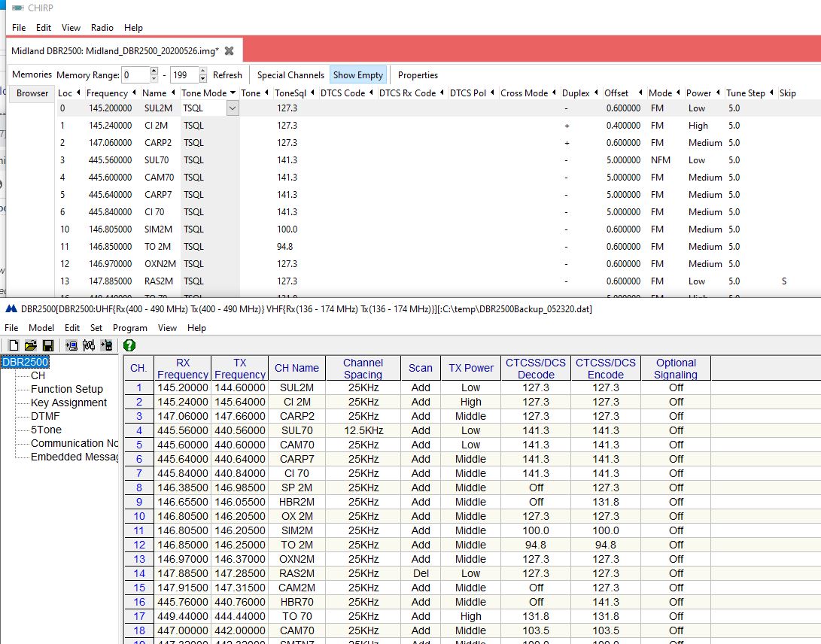Click the Duplex column sort arrow
Viewport: 821px width, 644px height.
[x=596, y=93]
